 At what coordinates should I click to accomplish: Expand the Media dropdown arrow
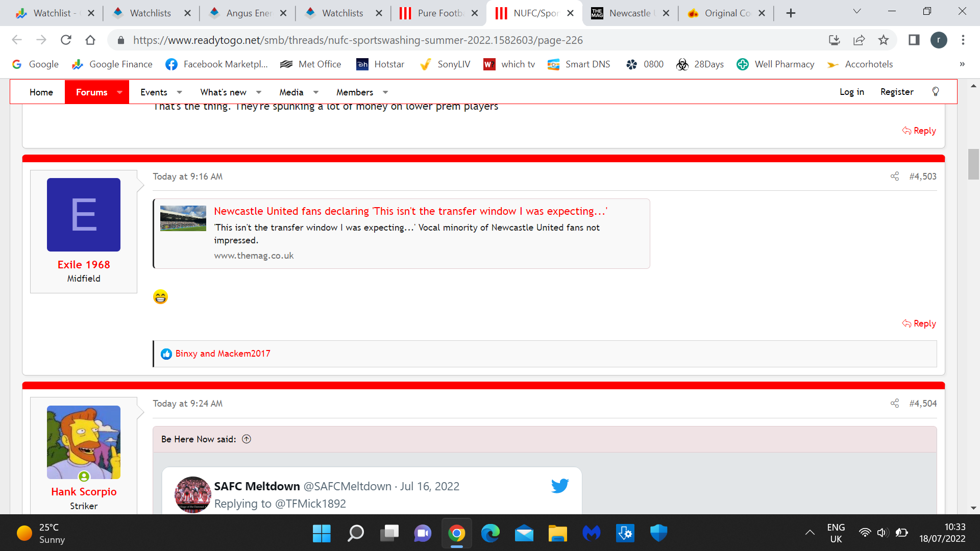point(316,92)
